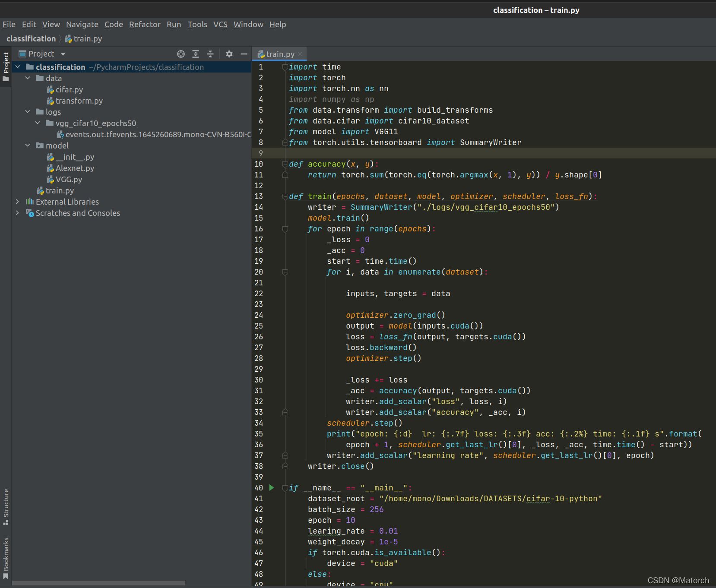Toggle the Structure side tool window
Screen dimensions: 716x588
pos(6,507)
